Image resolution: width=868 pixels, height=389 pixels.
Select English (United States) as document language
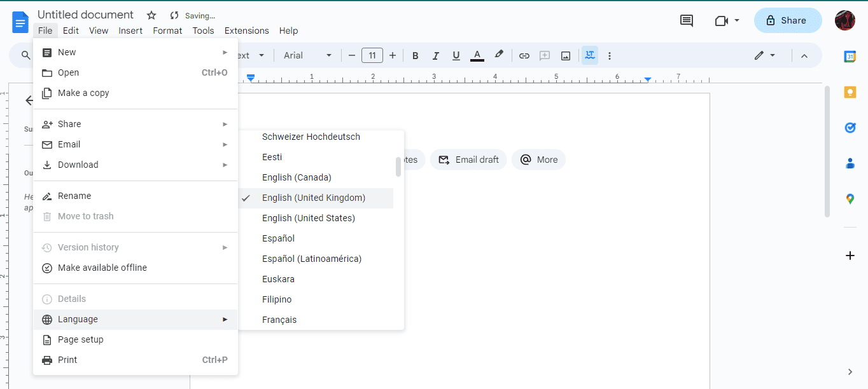pyautogui.click(x=309, y=218)
